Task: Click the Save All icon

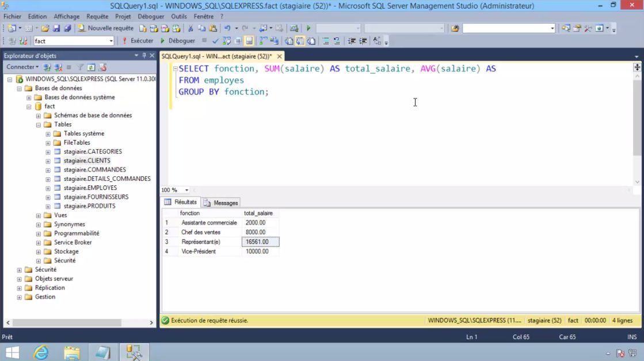Action: pos(67,28)
